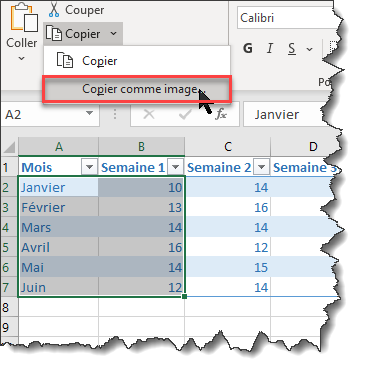This screenshot has height=375, width=367.
Task: Select column C header
Action: pyautogui.click(x=228, y=147)
